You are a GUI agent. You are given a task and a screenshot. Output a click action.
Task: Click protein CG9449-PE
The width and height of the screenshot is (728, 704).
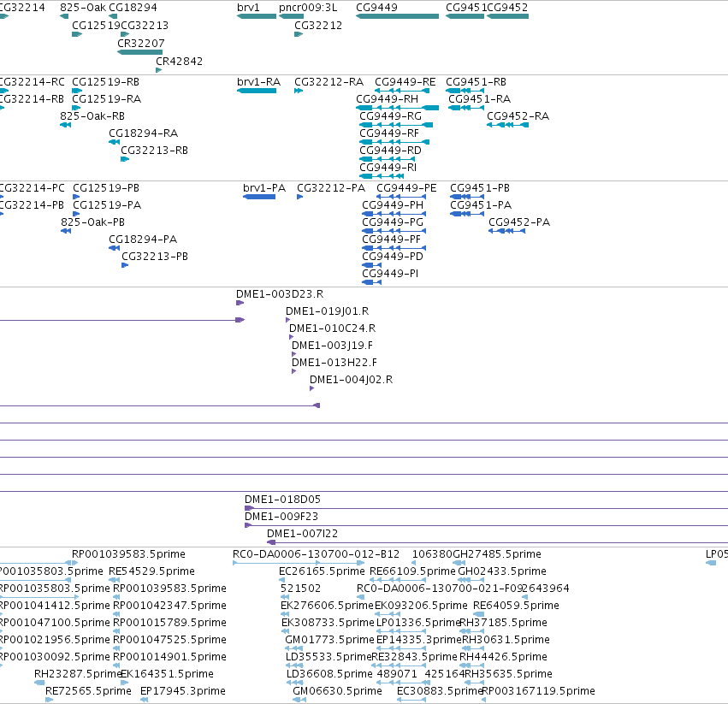tap(401, 197)
